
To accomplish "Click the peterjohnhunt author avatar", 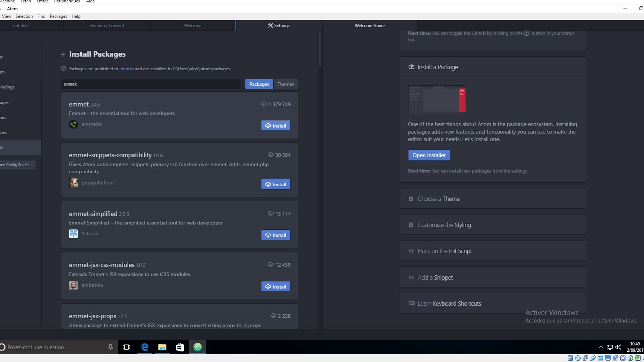I will pos(73,183).
